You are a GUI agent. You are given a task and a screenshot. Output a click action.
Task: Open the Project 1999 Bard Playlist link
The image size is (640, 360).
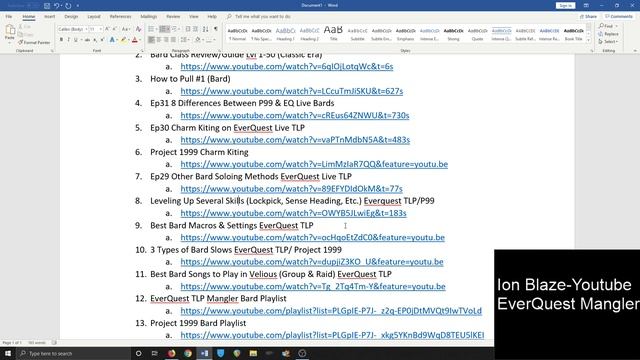point(332,335)
